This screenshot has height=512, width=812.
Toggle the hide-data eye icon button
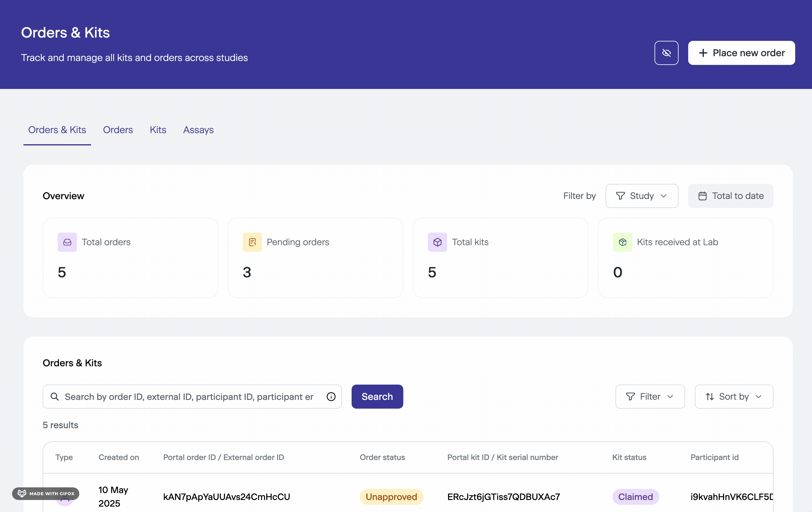666,53
